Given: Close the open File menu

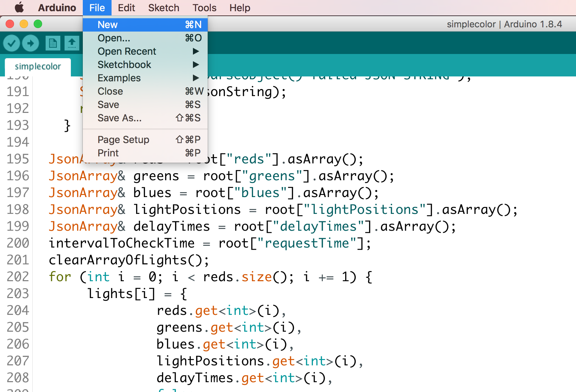Looking at the screenshot, I should coord(97,8).
